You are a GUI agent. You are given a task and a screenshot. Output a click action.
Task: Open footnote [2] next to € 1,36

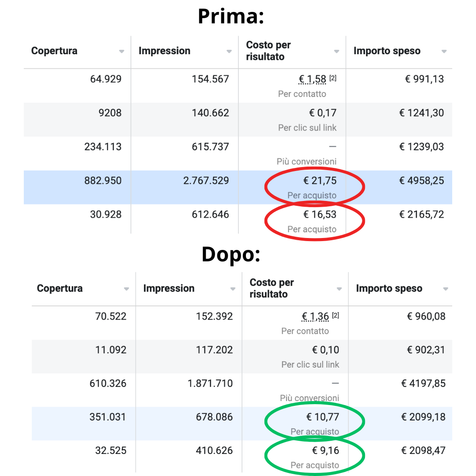click(335, 316)
